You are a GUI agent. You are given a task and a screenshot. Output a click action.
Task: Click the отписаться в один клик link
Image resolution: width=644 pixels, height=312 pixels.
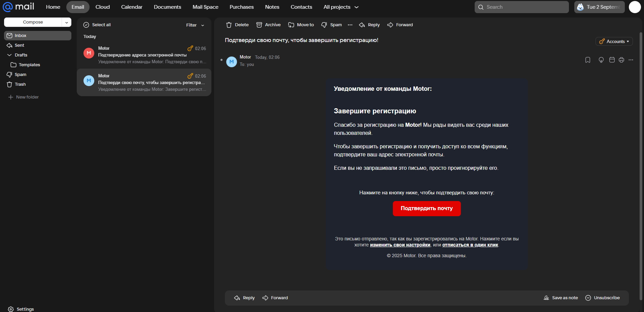(470, 245)
